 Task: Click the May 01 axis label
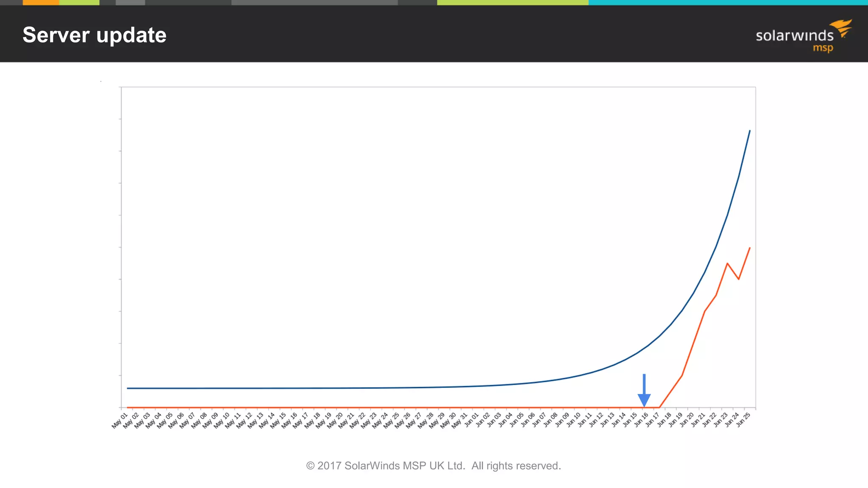tap(120, 421)
